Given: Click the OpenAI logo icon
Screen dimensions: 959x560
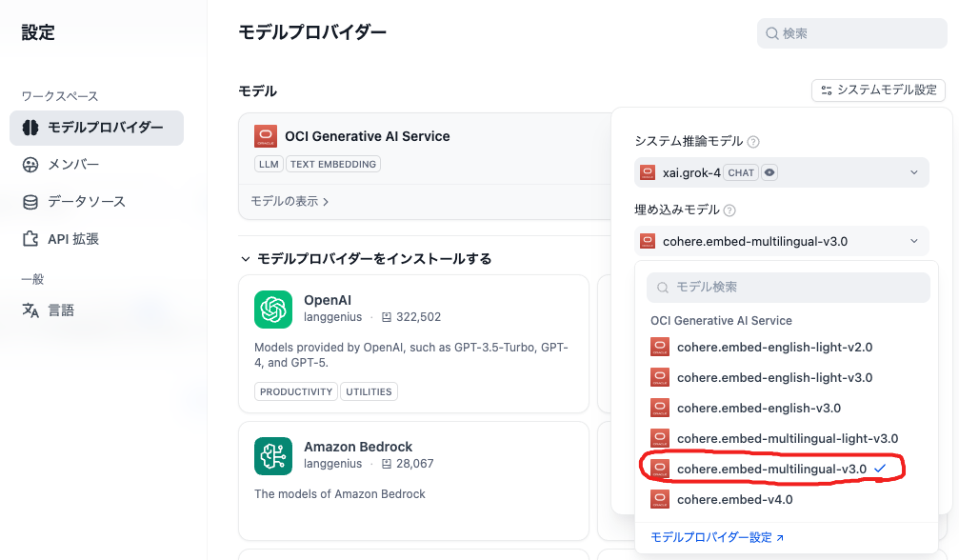Looking at the screenshot, I should pos(273,310).
